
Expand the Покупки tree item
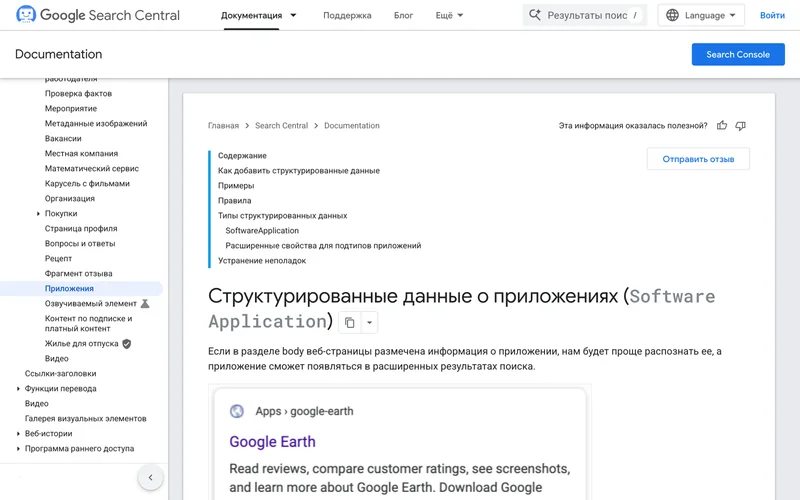click(x=38, y=214)
